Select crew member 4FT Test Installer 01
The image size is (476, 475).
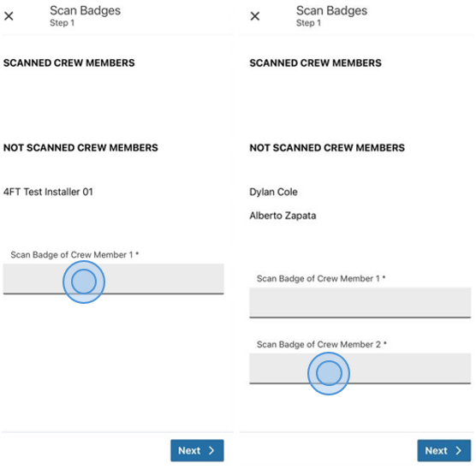(48, 192)
